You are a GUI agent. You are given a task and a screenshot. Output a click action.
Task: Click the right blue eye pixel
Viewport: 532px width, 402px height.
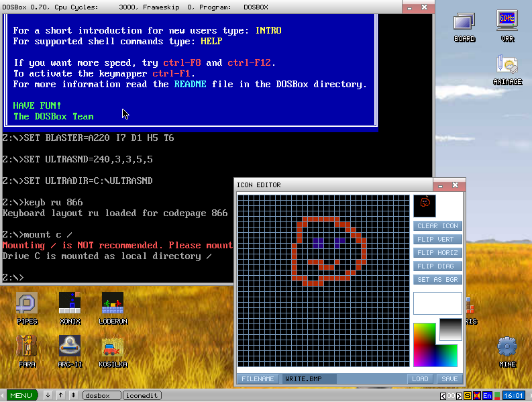pyautogui.click(x=339, y=243)
